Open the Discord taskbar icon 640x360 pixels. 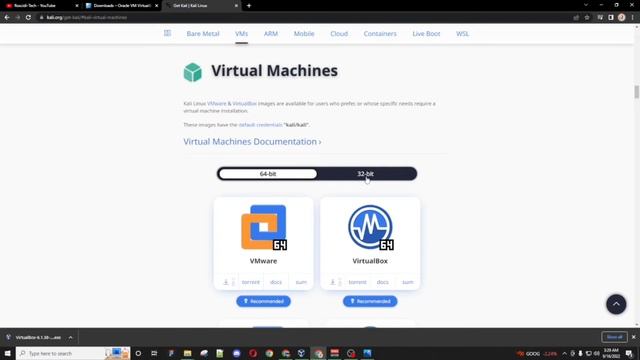pos(236,353)
